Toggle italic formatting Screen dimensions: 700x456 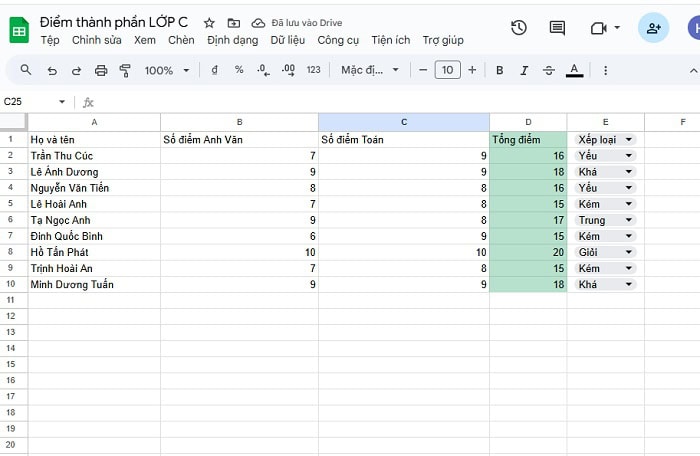pos(524,70)
